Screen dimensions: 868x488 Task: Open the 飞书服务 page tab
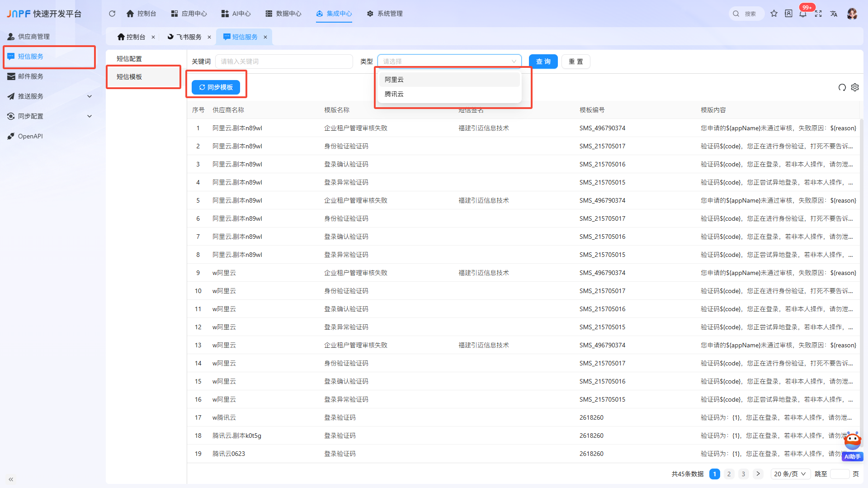tap(184, 37)
